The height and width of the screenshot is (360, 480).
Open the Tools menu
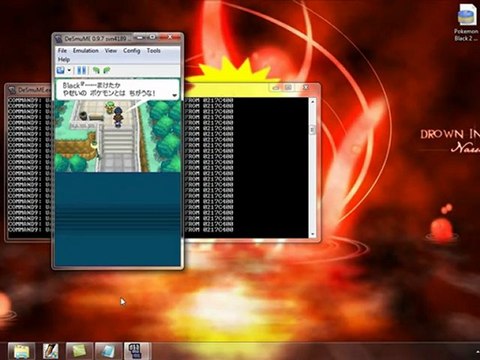(x=153, y=51)
